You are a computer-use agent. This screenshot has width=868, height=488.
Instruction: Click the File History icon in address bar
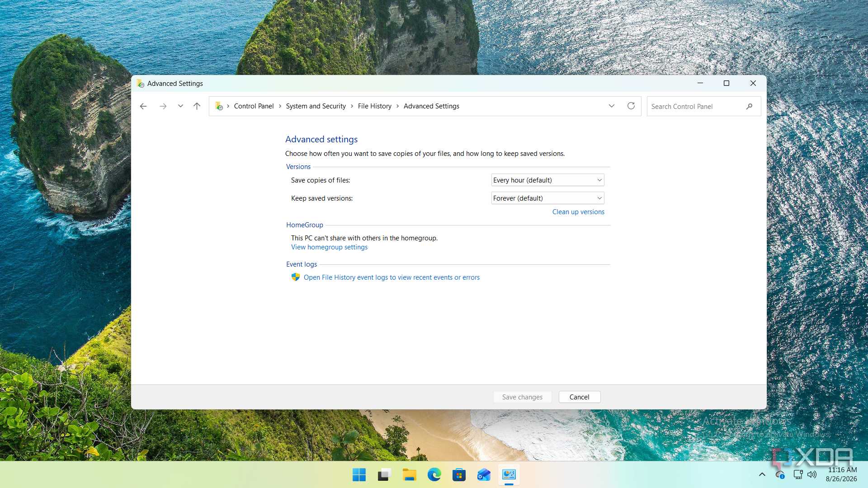[219, 106]
